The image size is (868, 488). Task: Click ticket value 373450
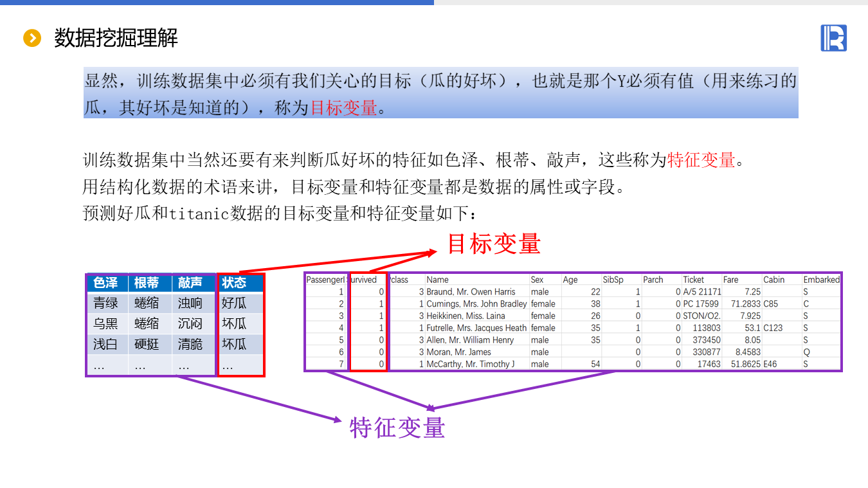(x=707, y=339)
